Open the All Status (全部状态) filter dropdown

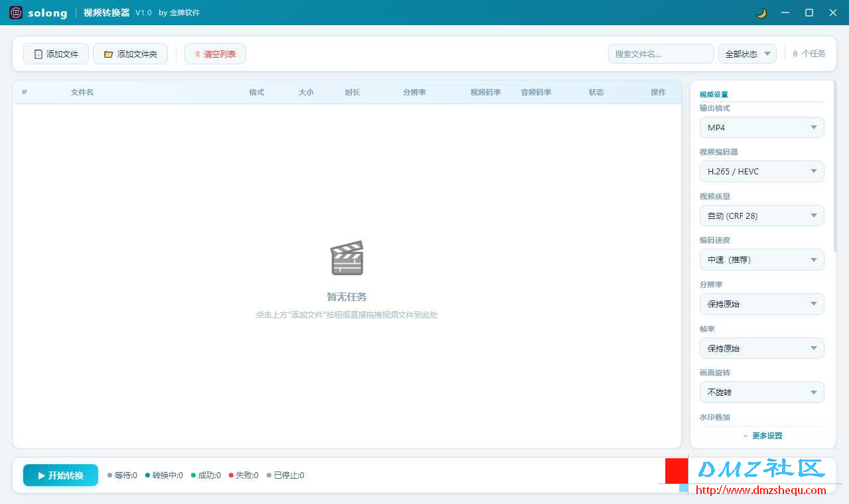[x=747, y=54]
